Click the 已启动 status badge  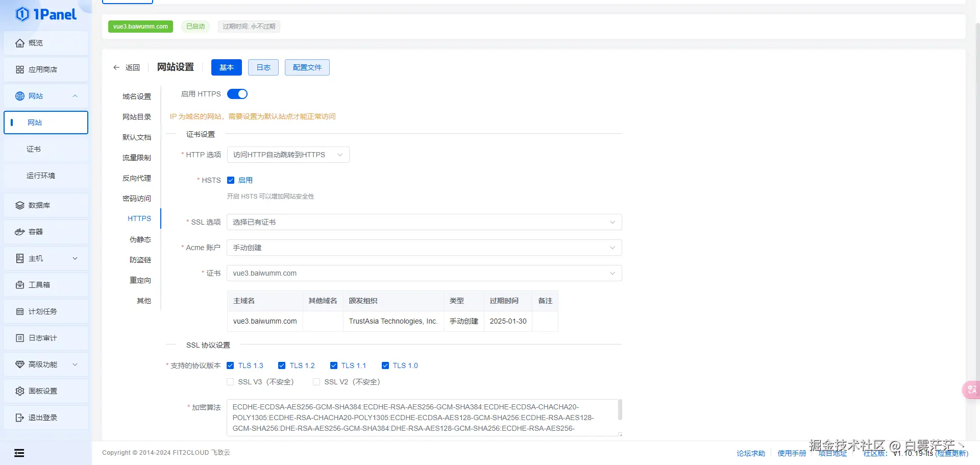coord(195,27)
